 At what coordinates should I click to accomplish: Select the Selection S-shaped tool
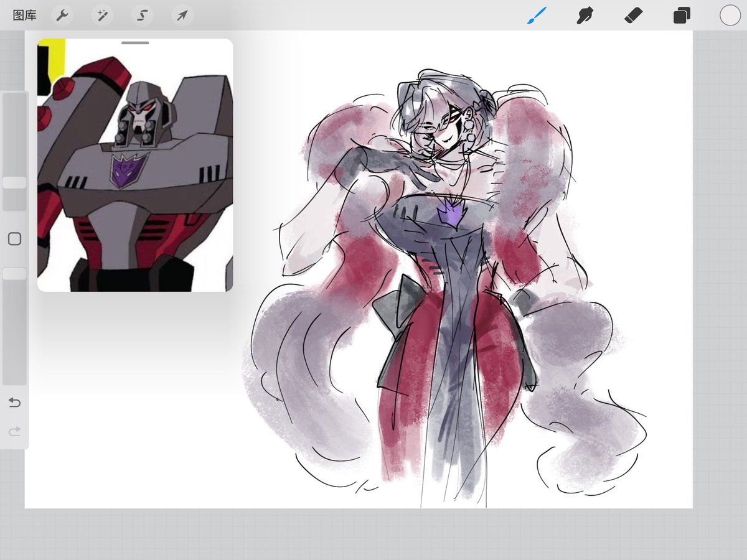point(141,16)
